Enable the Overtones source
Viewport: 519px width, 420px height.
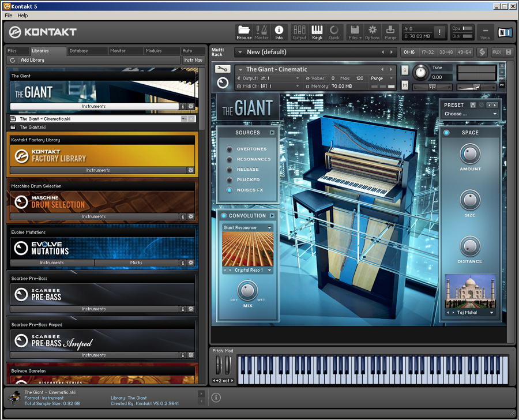tap(229, 149)
